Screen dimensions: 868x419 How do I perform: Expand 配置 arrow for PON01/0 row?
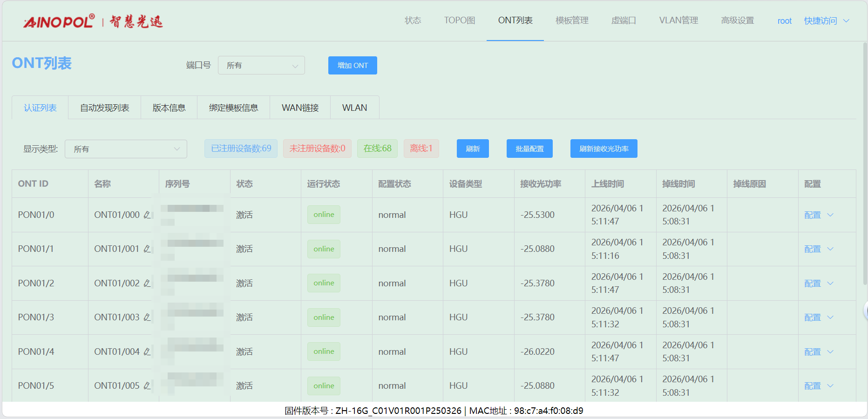830,215
